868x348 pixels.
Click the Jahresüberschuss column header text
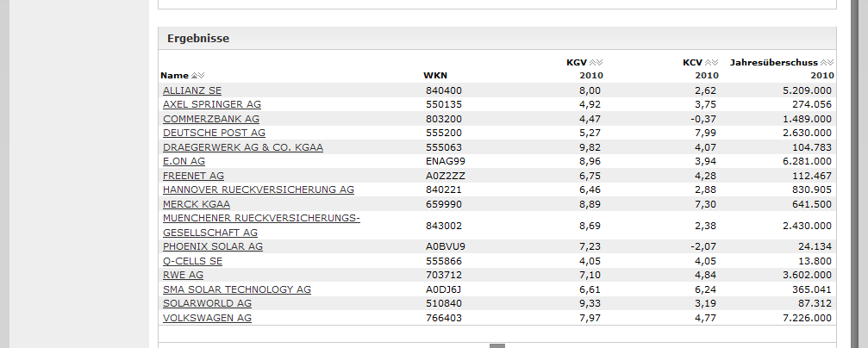[x=773, y=63]
